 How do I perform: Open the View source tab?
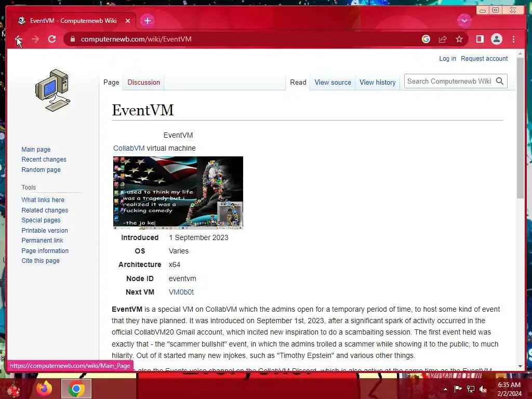pyautogui.click(x=332, y=82)
